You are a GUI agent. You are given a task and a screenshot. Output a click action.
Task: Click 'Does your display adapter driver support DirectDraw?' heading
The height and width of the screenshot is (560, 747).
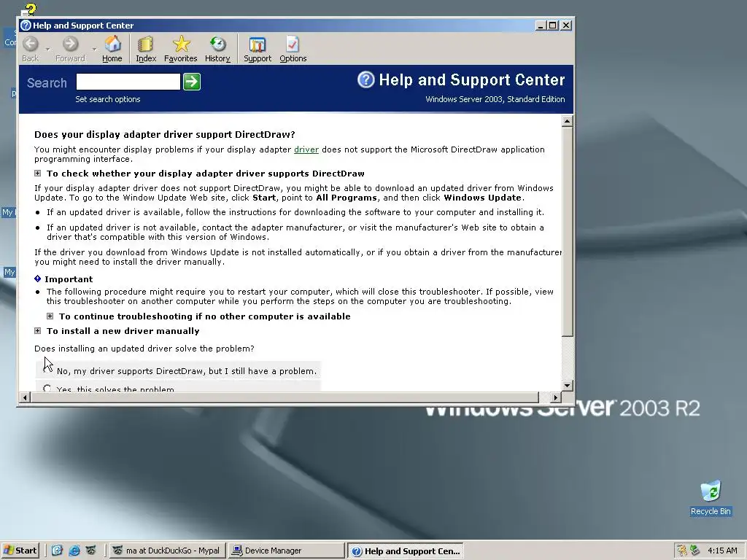tap(165, 134)
